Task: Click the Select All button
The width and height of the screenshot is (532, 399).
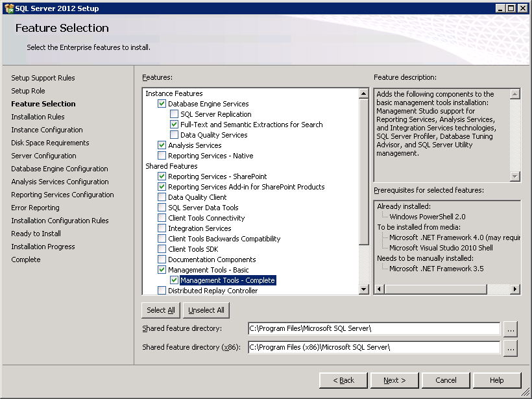Action: [x=161, y=310]
